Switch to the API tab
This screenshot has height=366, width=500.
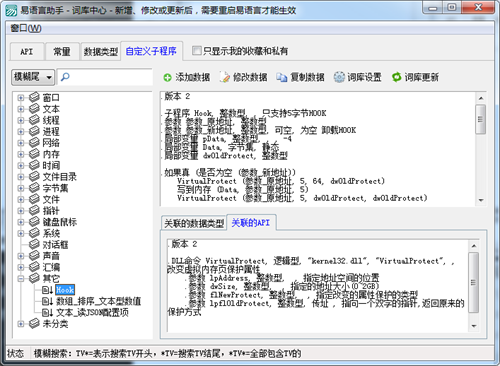[x=27, y=52]
